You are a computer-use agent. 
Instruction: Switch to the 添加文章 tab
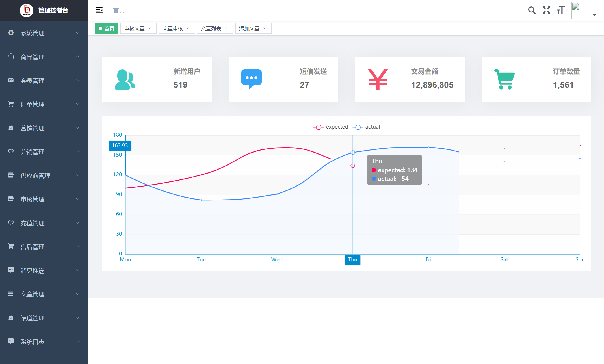pyautogui.click(x=249, y=29)
